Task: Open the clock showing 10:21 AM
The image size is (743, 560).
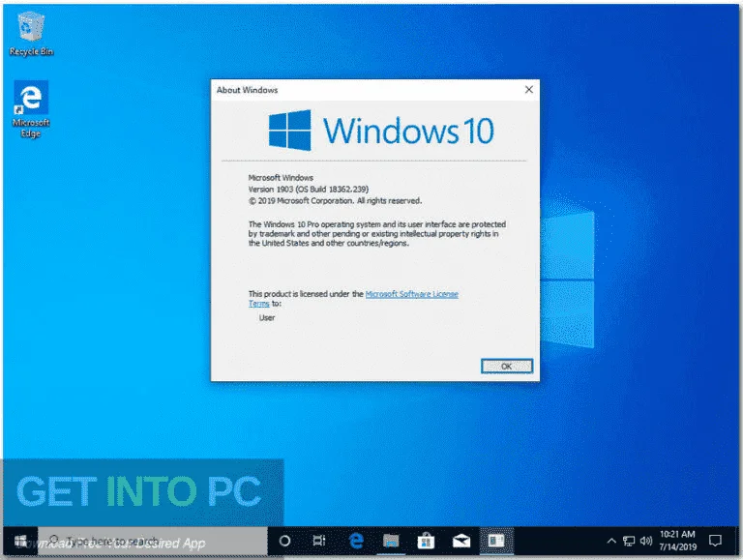Action: coord(677,541)
